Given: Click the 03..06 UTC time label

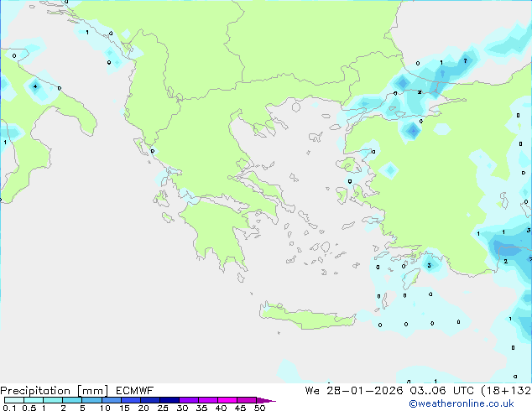Looking at the screenshot, I should (x=441, y=391).
